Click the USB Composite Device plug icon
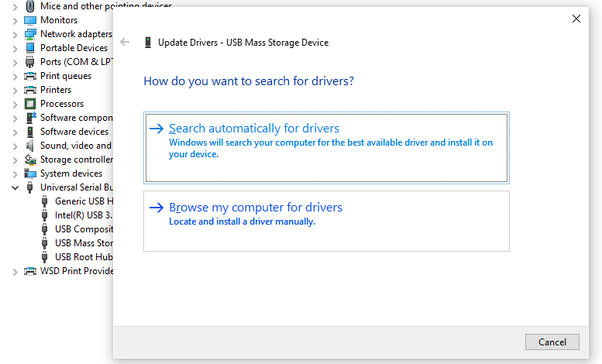The height and width of the screenshot is (364, 602). click(x=44, y=229)
